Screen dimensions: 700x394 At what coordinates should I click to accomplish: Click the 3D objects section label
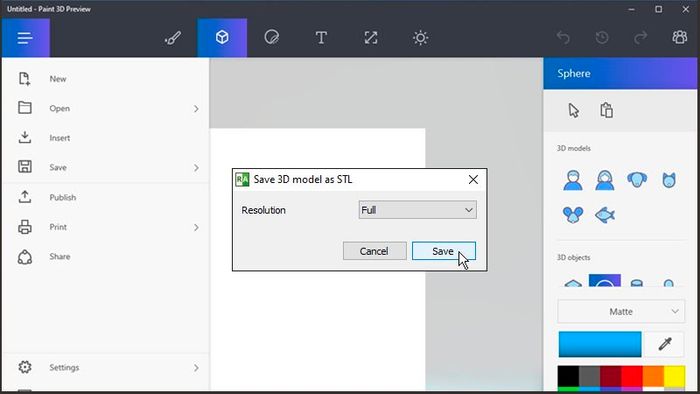pyautogui.click(x=574, y=257)
